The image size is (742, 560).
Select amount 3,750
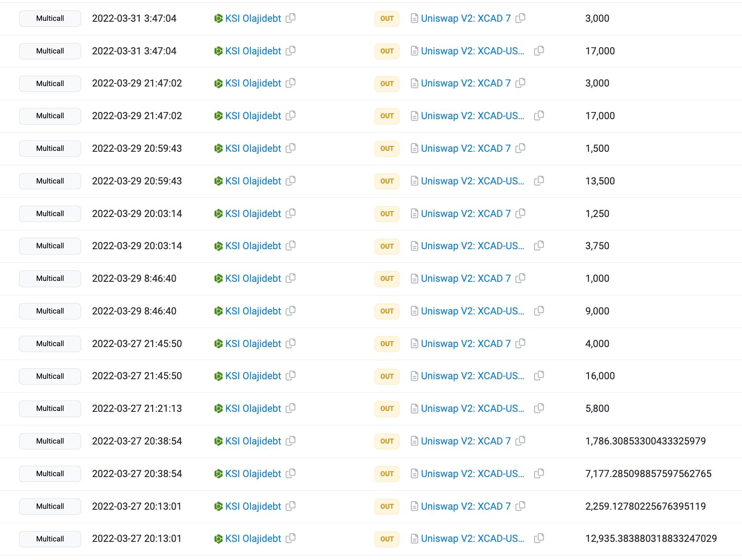pos(597,246)
